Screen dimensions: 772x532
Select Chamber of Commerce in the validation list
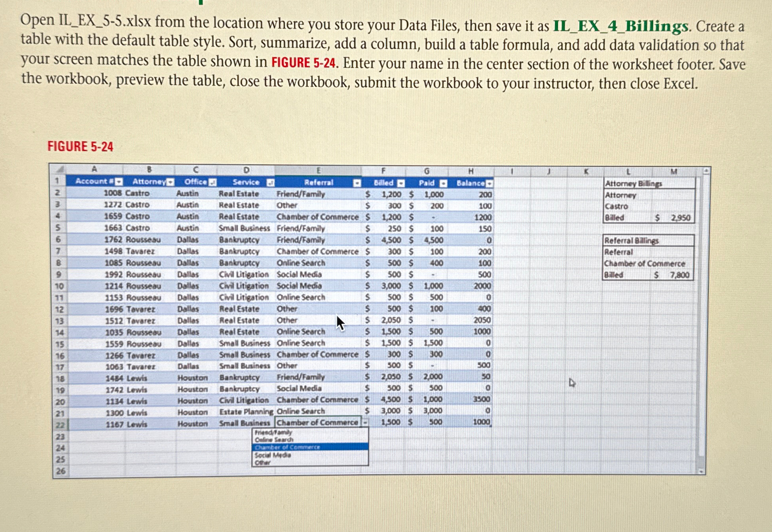287,447
